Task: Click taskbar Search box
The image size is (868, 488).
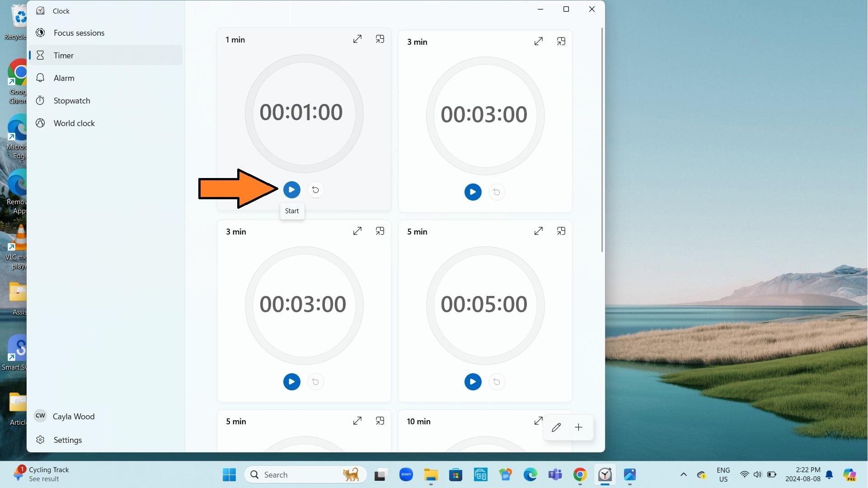Action: click(304, 474)
